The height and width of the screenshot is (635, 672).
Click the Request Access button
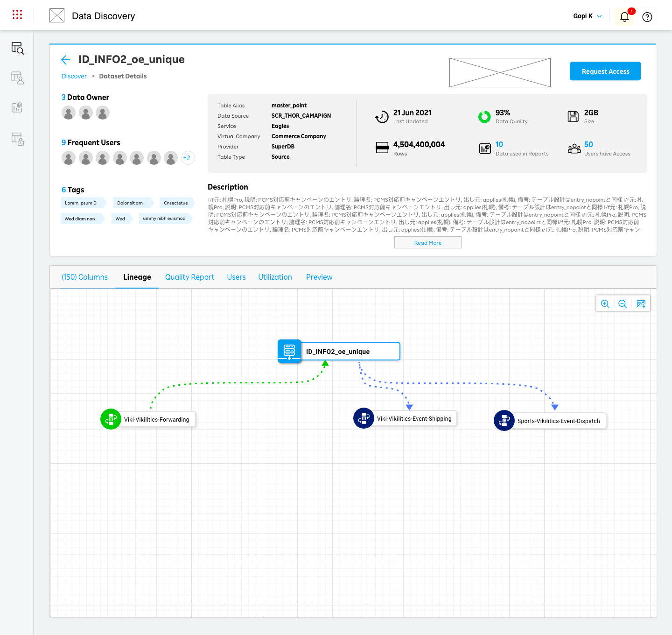(605, 71)
